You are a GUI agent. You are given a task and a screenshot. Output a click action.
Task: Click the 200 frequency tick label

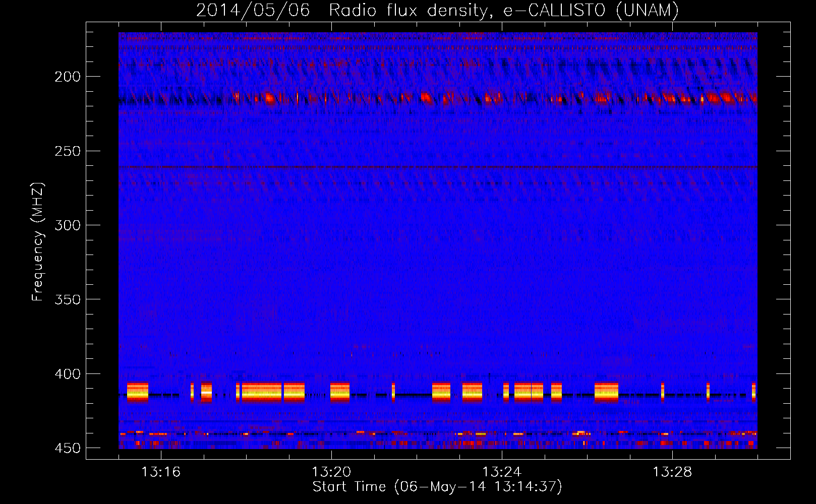[68, 77]
